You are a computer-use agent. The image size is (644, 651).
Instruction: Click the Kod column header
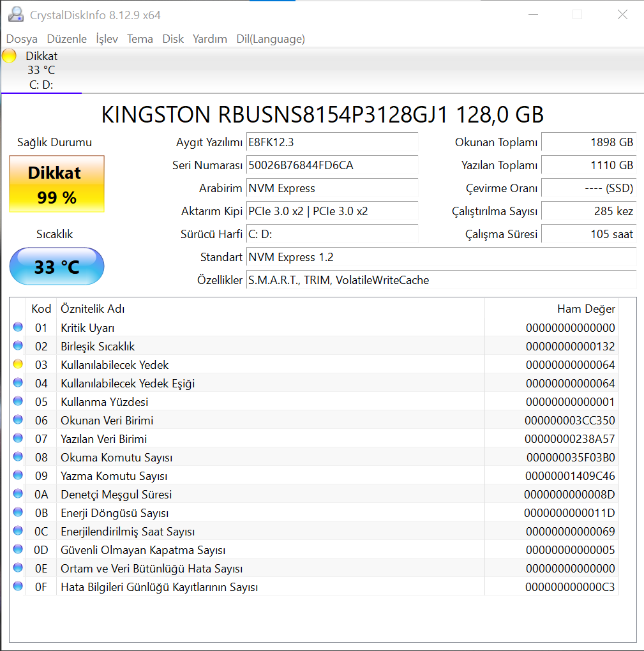(41, 309)
